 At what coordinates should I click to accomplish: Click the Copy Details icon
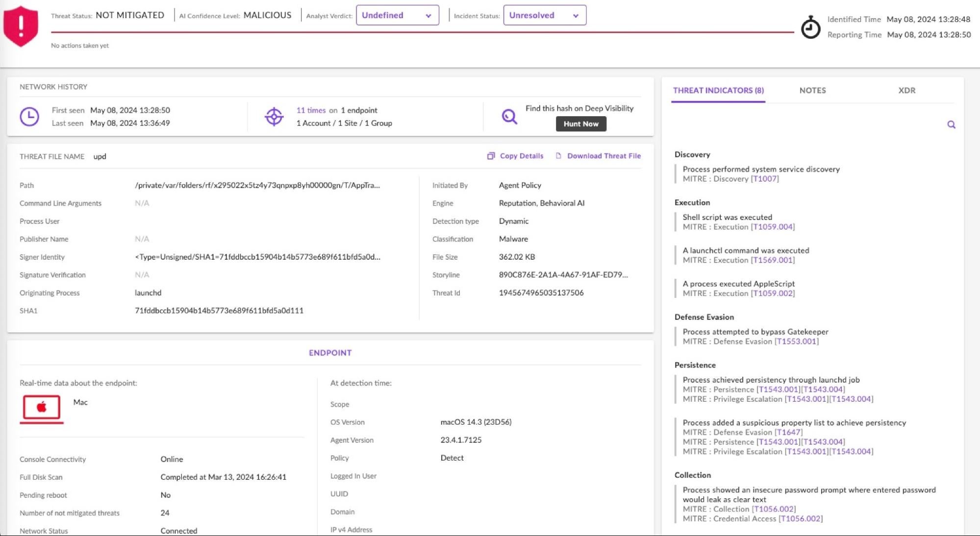(x=491, y=156)
